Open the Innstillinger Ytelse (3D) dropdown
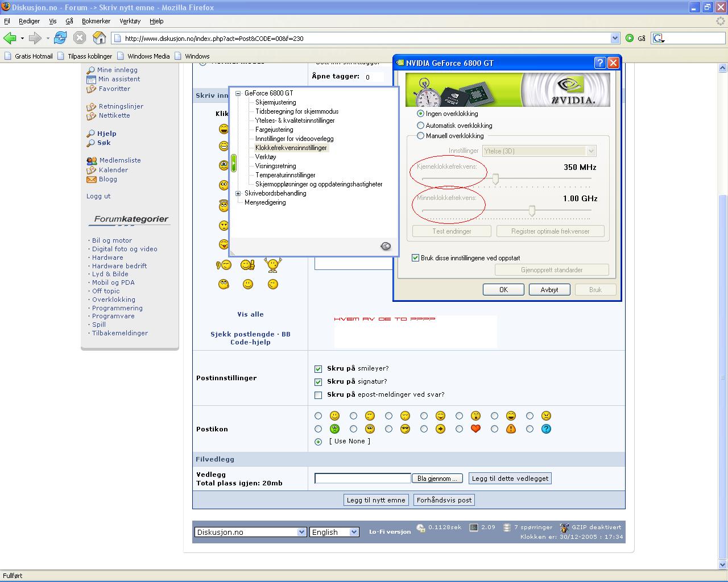This screenshot has height=582, width=728. tap(539, 151)
